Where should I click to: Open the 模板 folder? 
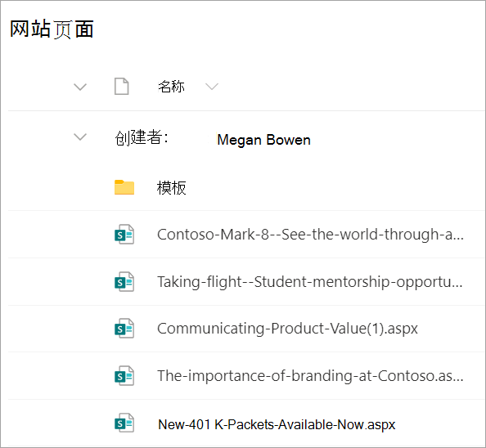pyautogui.click(x=171, y=188)
